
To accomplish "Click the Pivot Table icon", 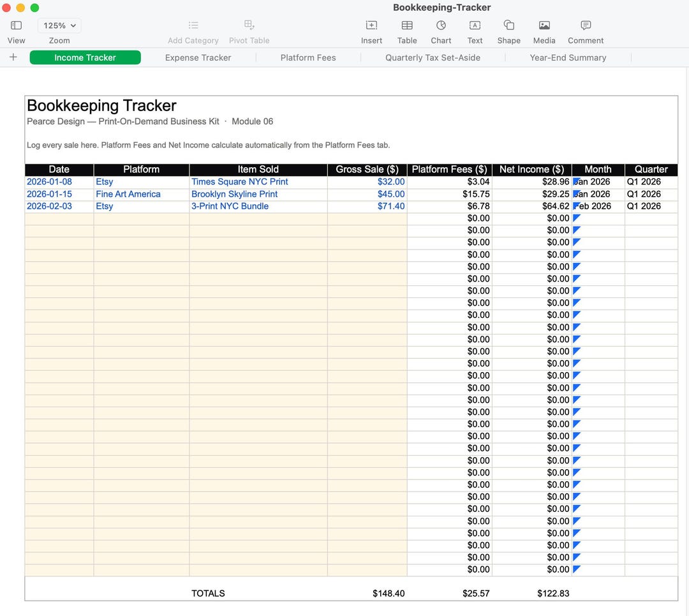I will (249, 25).
